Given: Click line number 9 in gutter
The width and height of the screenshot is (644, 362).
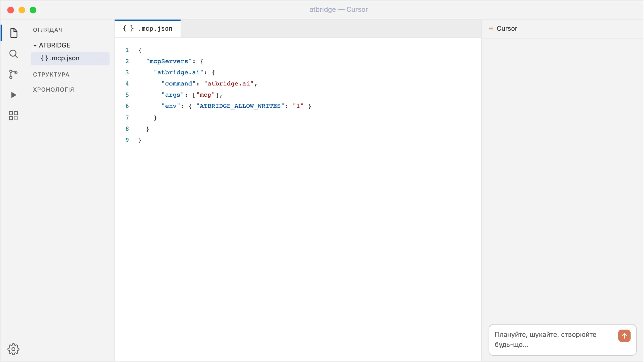Looking at the screenshot, I should click(x=127, y=140).
